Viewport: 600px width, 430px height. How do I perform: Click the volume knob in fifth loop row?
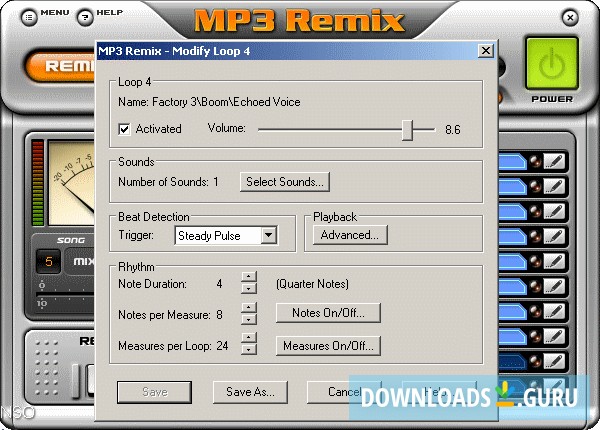click(535, 261)
